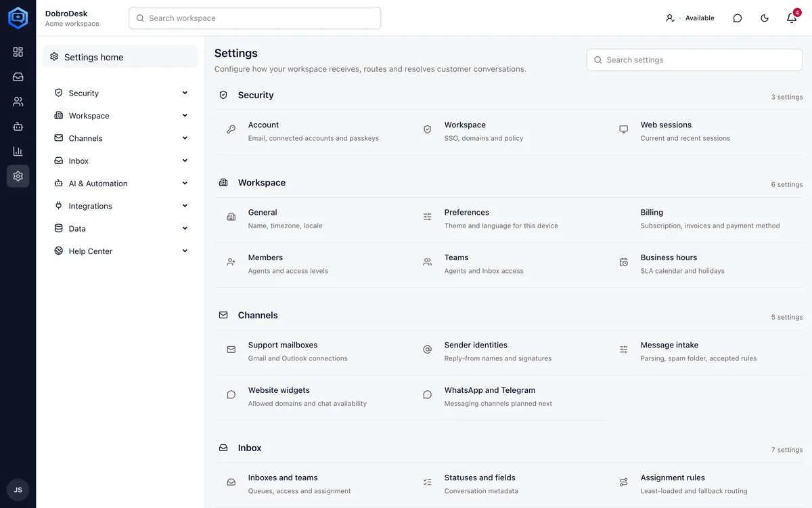Click the sliders icon beside Message intake
The width and height of the screenshot is (812, 508).
tap(624, 350)
